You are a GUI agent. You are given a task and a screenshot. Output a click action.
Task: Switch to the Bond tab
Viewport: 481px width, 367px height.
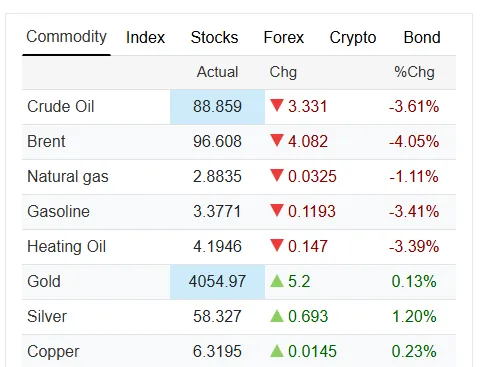coord(422,37)
